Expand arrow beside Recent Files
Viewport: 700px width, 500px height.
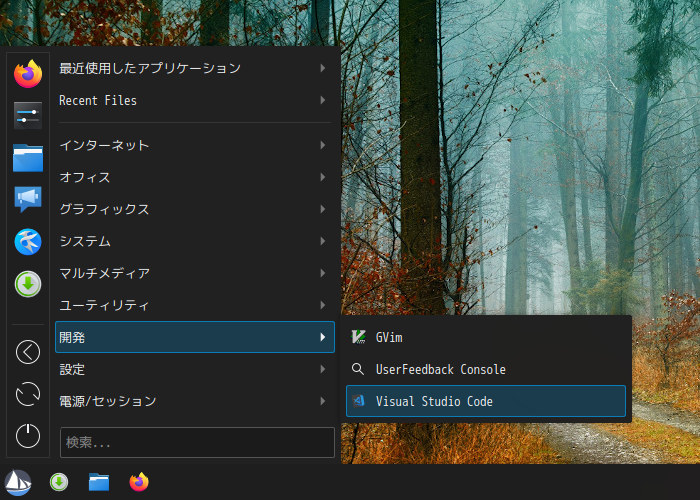[x=323, y=100]
